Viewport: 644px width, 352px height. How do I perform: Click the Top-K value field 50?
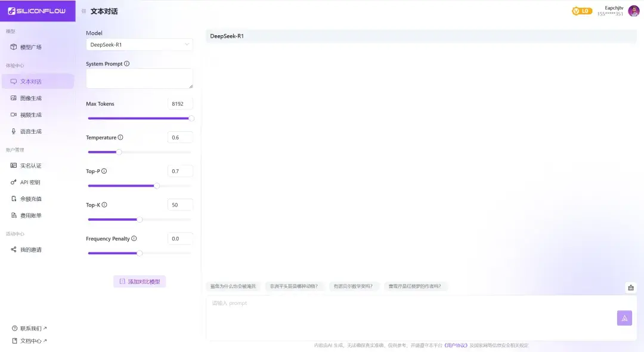[x=180, y=205]
